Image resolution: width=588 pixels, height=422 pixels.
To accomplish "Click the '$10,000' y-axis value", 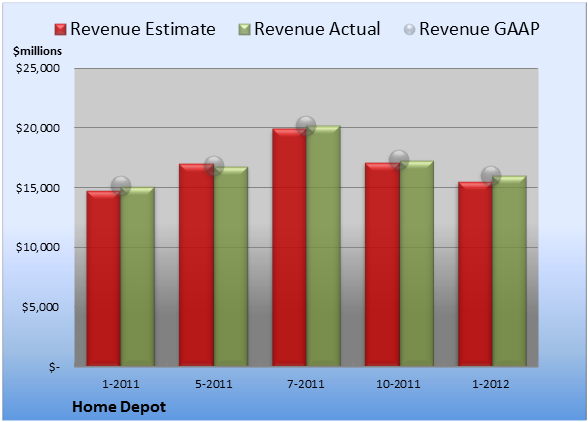I will point(38,247).
